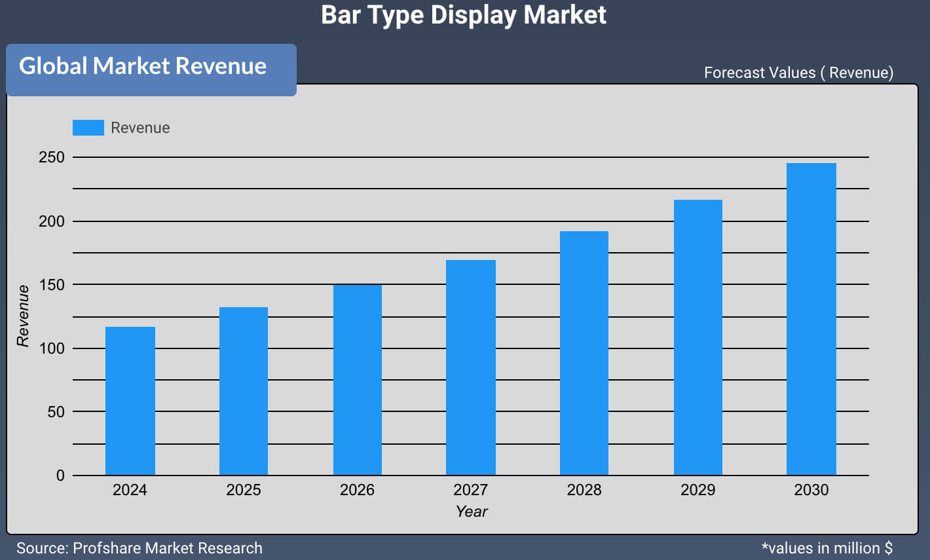Select the 2024 revenue bar
Image resolution: width=930 pixels, height=560 pixels.
point(130,401)
